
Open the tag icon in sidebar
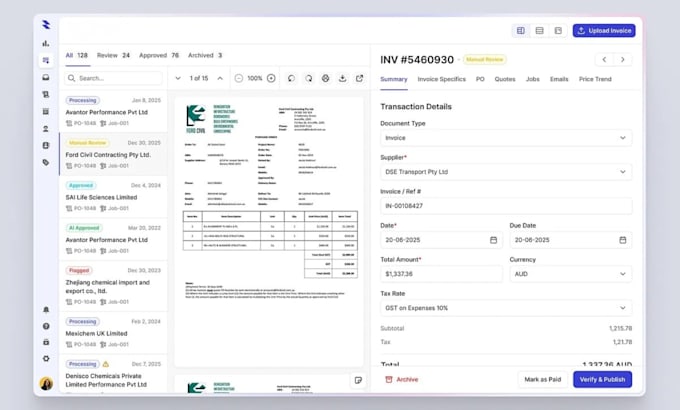(46, 162)
